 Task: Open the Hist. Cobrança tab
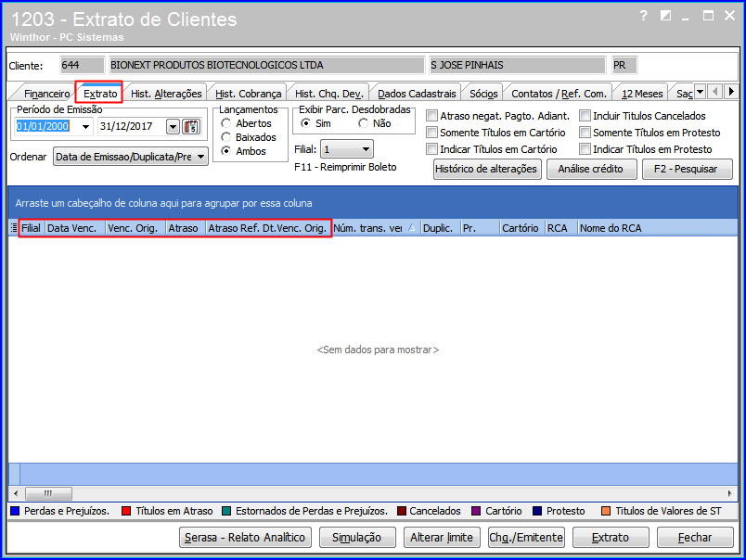point(248,94)
